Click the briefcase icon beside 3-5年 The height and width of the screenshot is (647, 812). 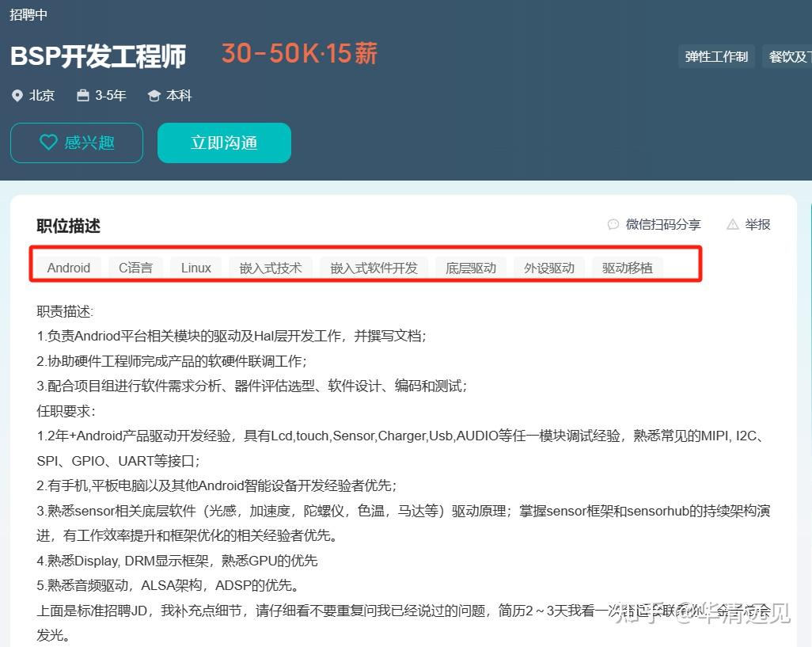click(83, 95)
